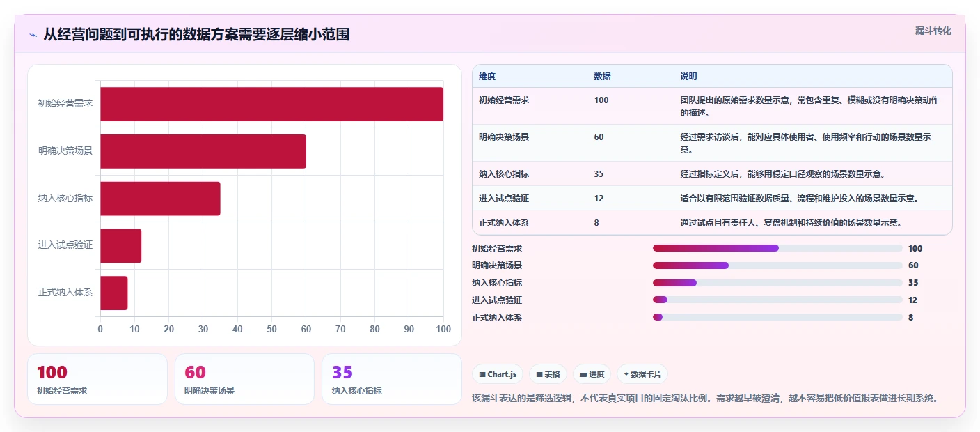
Task: Click the 进度 chip
Action: pyautogui.click(x=592, y=374)
